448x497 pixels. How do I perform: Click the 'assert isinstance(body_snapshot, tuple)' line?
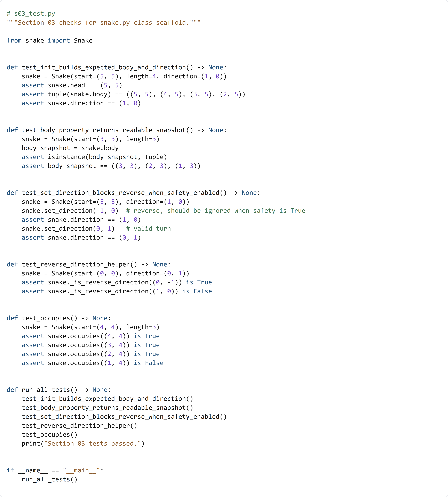click(x=94, y=157)
